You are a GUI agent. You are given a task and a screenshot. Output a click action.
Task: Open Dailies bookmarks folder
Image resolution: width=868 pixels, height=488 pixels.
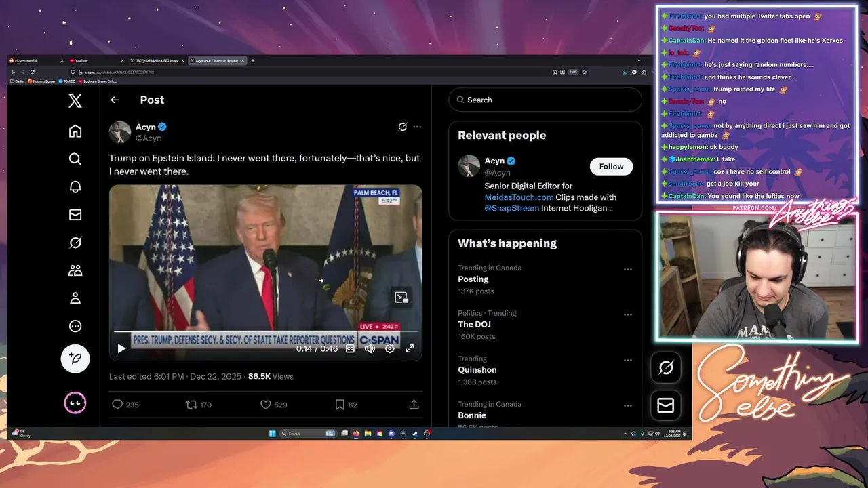pos(18,81)
